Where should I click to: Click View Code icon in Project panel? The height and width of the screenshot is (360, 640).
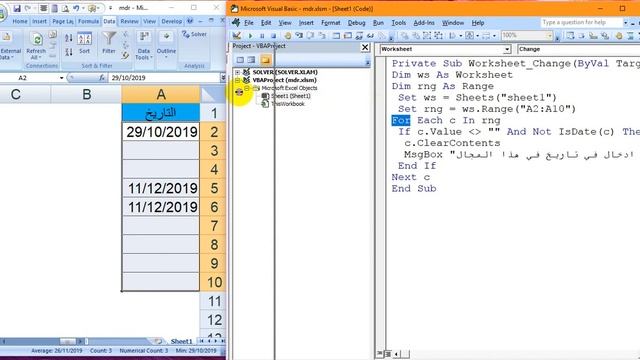(240, 60)
